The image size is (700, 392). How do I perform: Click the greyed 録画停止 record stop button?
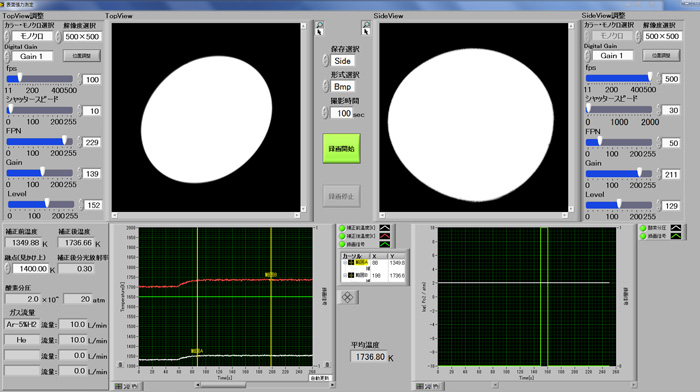[342, 196]
